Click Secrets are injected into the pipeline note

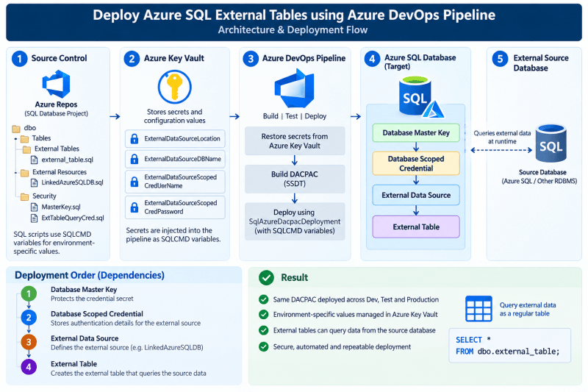(173, 235)
